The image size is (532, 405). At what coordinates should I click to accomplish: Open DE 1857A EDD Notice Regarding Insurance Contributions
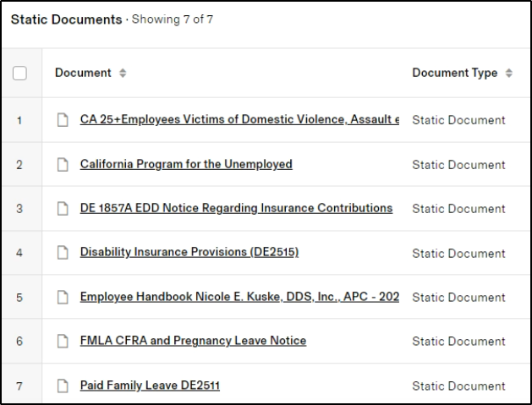[236, 208]
